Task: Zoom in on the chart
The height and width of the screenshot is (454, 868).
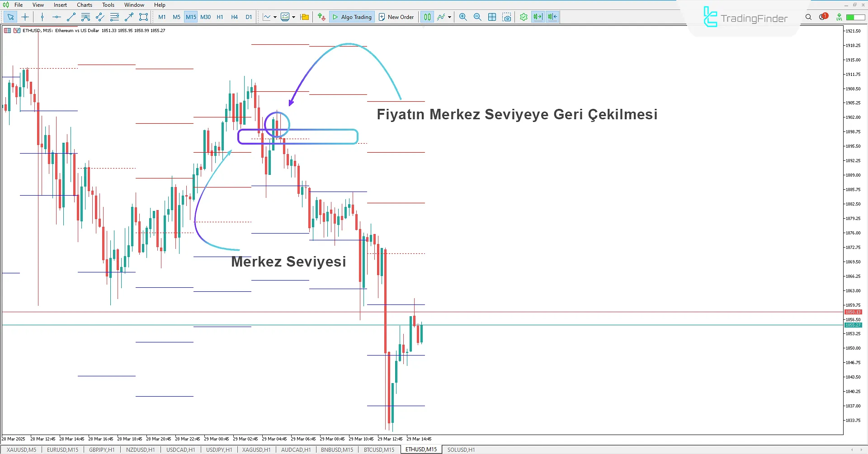Action: point(463,17)
